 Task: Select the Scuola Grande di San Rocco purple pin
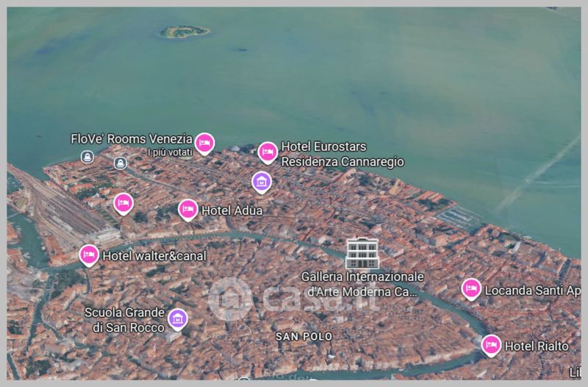coord(177,319)
